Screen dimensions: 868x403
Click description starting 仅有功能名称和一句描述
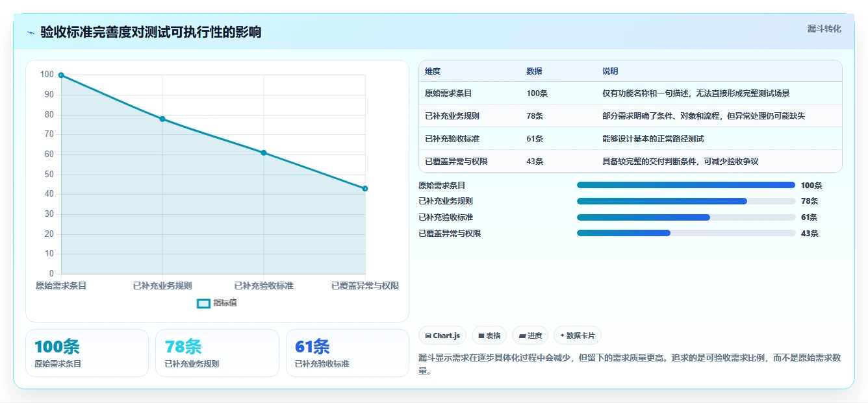(x=696, y=93)
